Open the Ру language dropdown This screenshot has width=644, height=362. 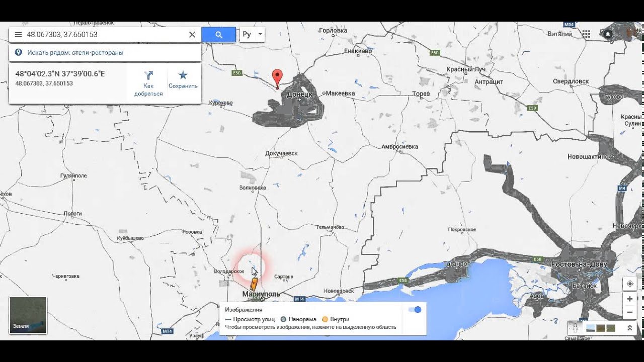point(252,35)
